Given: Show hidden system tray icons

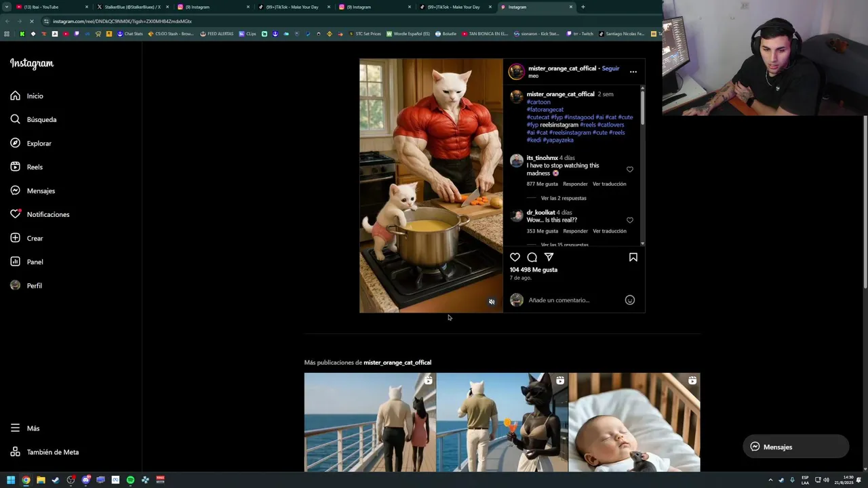Looking at the screenshot, I should pyautogui.click(x=770, y=480).
